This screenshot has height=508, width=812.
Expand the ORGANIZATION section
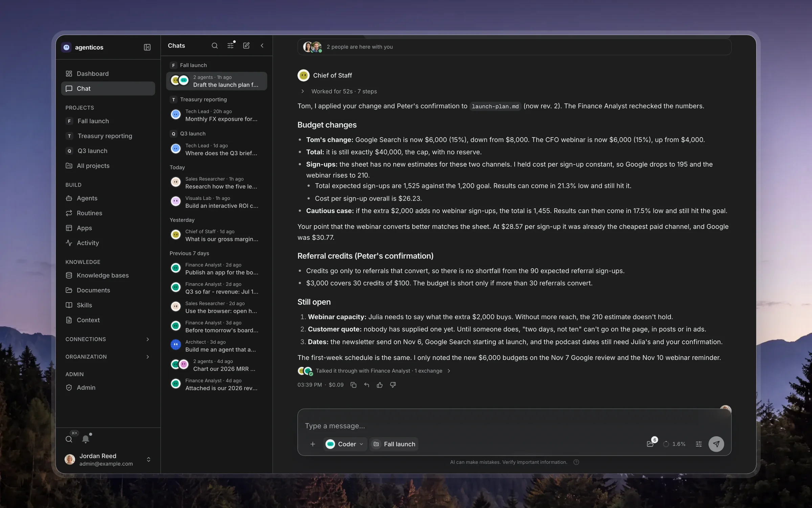[x=108, y=357]
